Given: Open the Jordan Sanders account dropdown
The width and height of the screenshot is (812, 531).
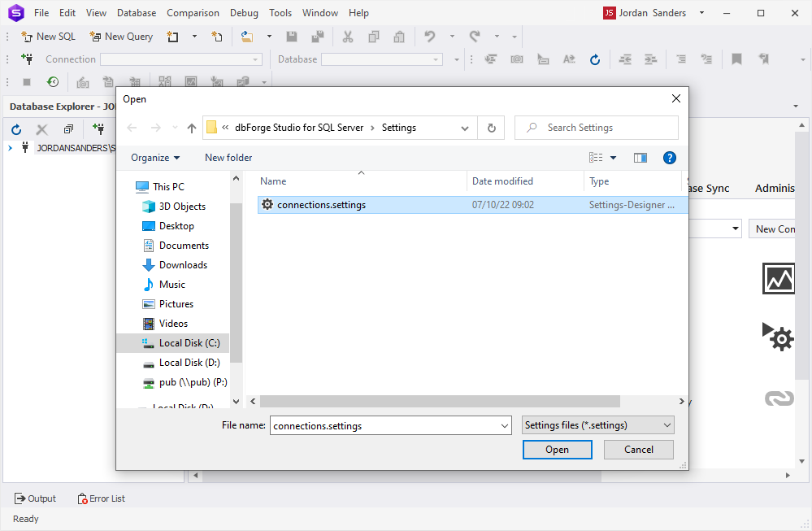Looking at the screenshot, I should [701, 13].
